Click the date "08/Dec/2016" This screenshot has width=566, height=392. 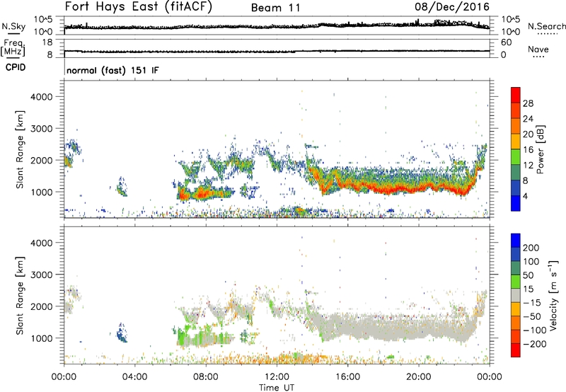tap(452, 7)
